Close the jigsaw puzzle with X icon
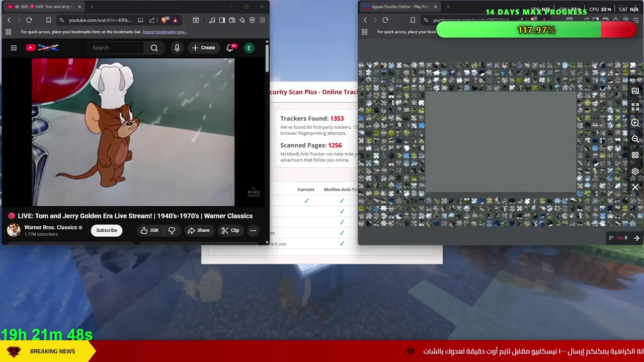This screenshot has height=362, width=644. 635,188
